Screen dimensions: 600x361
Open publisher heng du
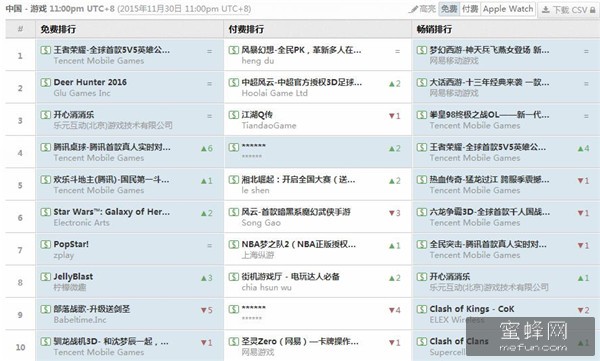(x=258, y=60)
